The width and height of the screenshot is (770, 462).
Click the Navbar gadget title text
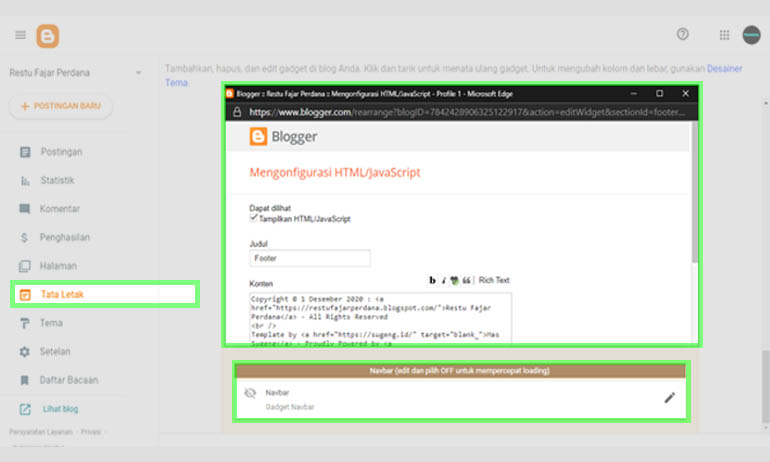coord(277,392)
